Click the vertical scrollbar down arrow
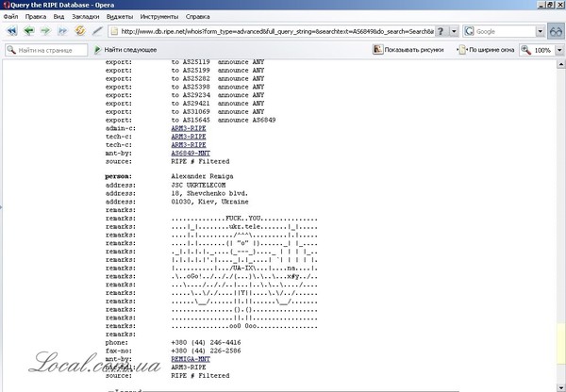 (561, 387)
